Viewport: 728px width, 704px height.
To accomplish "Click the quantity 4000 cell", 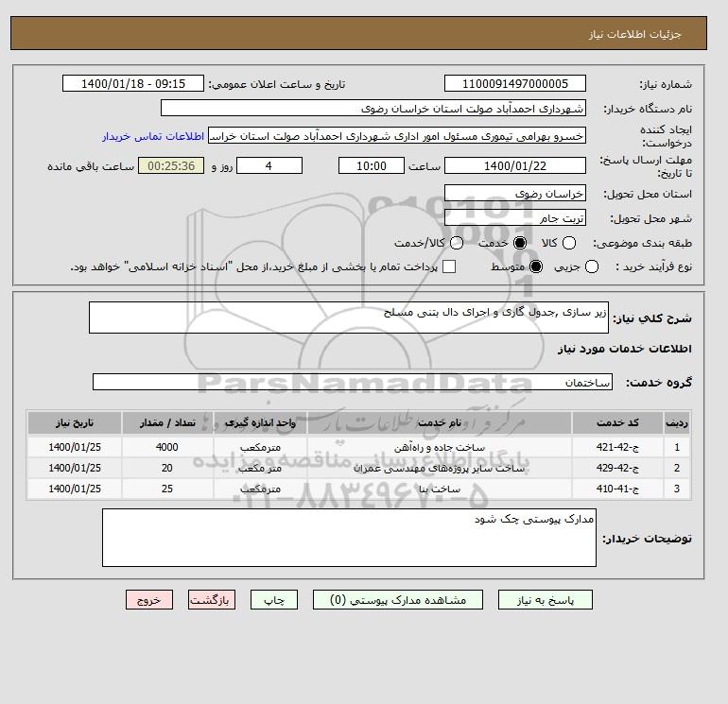I will click(167, 447).
